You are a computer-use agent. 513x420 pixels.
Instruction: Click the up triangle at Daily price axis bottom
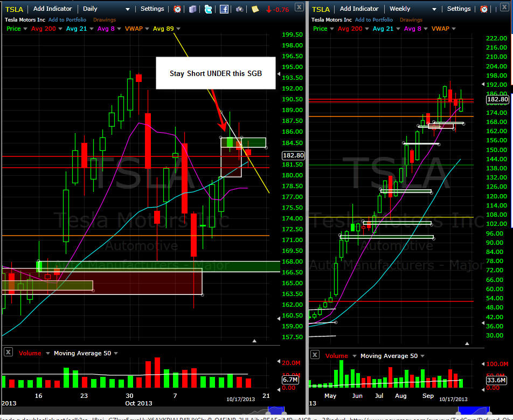254,341
